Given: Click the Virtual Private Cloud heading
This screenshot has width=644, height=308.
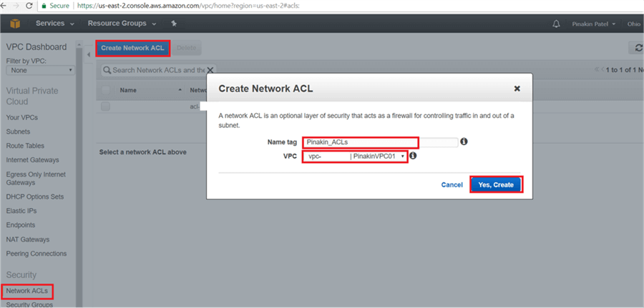Looking at the screenshot, I should [x=32, y=96].
